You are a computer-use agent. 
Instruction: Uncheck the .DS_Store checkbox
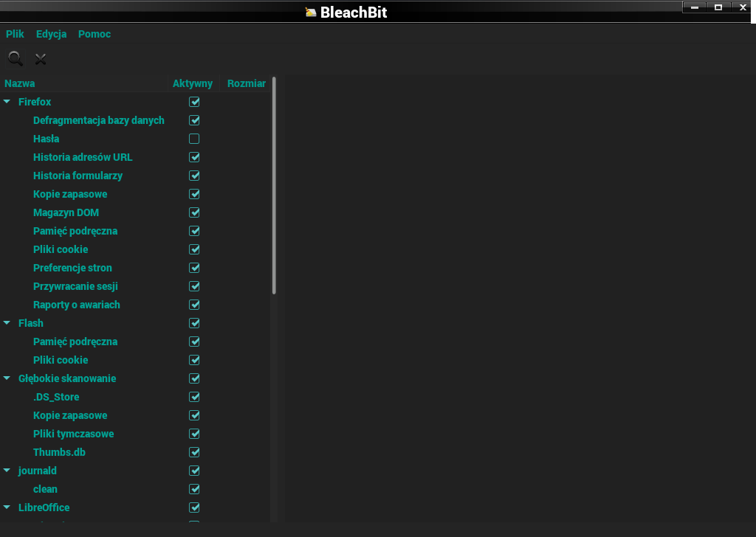pos(194,397)
